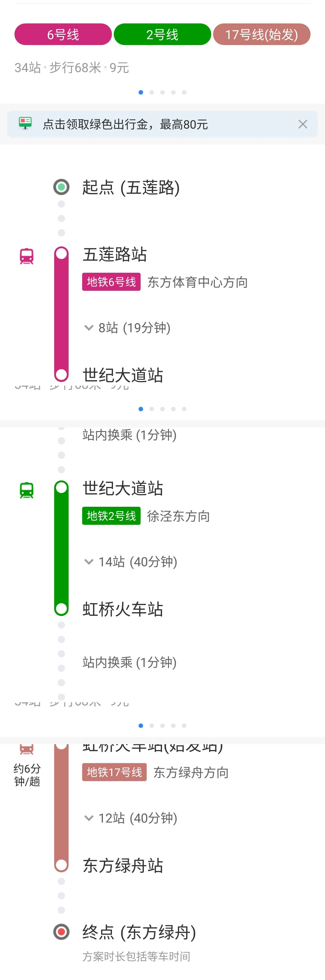
Task: Click the 地铁6号线 line badge
Action: click(x=111, y=282)
